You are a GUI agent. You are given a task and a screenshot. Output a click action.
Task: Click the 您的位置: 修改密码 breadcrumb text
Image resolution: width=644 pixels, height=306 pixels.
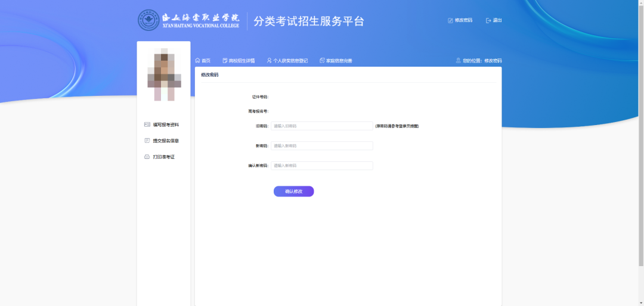tap(482, 61)
